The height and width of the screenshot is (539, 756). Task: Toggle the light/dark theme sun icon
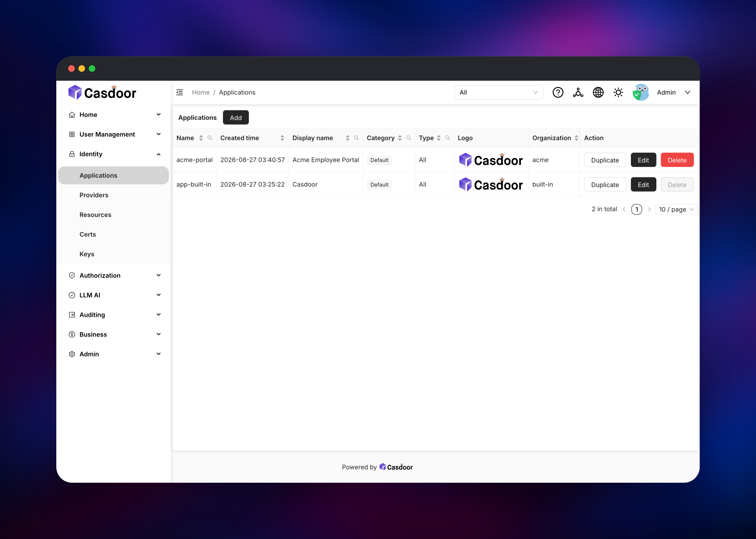(618, 92)
